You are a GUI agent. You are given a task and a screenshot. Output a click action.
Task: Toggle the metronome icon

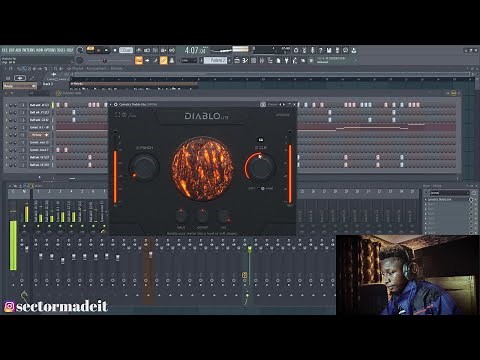coord(139,50)
